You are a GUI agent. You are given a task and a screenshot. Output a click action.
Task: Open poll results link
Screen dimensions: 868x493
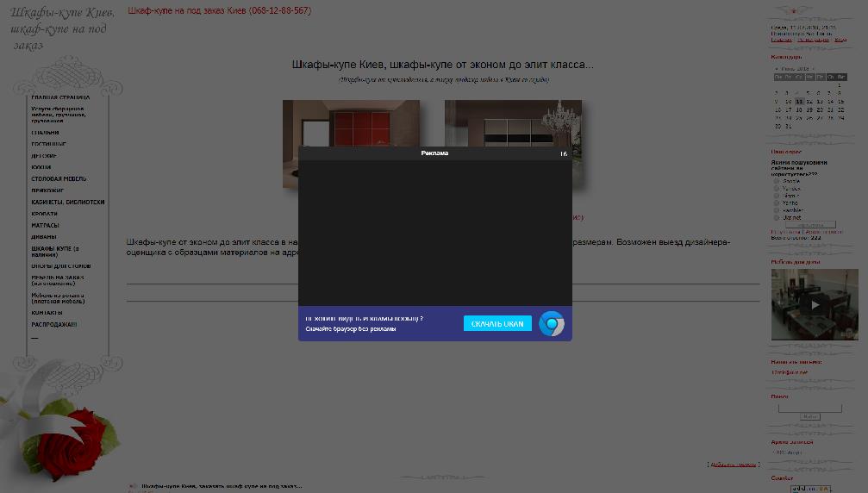785,232
